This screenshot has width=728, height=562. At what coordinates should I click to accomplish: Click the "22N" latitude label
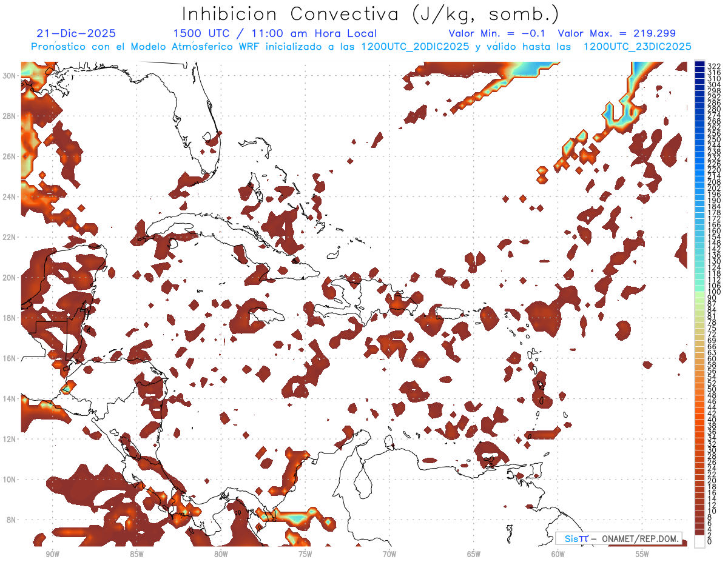pos(9,237)
